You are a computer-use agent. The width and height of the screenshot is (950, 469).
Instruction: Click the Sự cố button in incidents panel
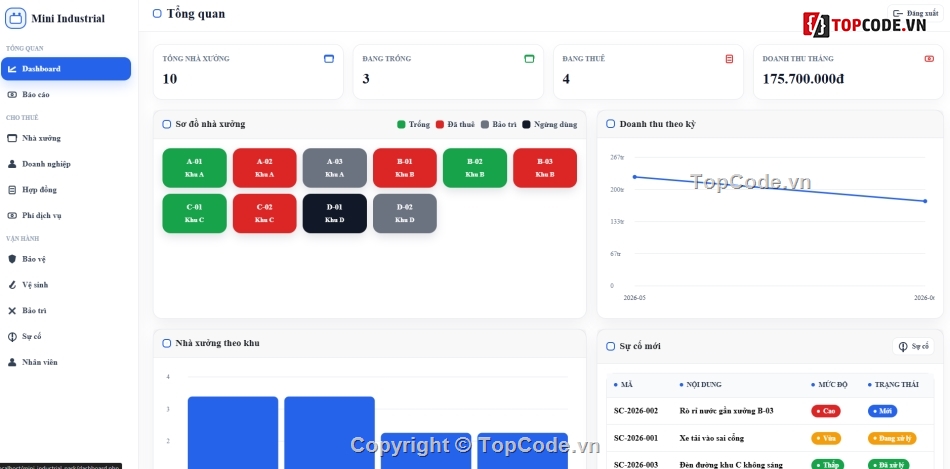click(x=913, y=346)
